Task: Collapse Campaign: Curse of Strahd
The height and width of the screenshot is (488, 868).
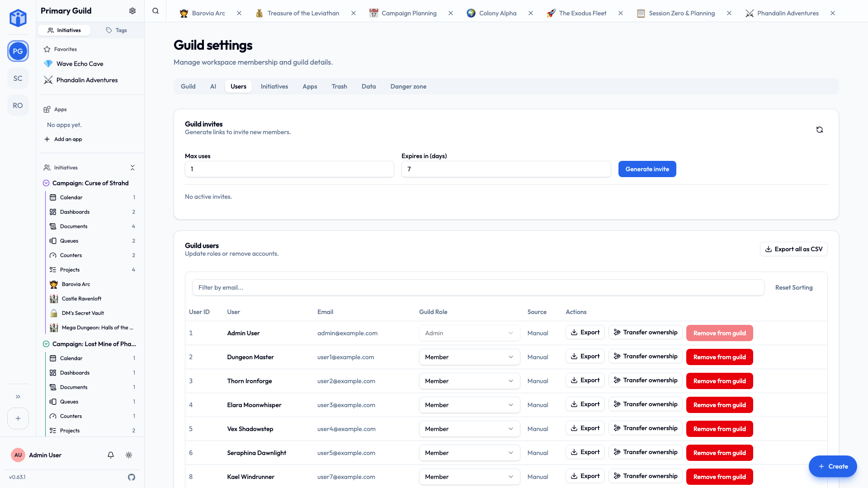Action: [46, 183]
